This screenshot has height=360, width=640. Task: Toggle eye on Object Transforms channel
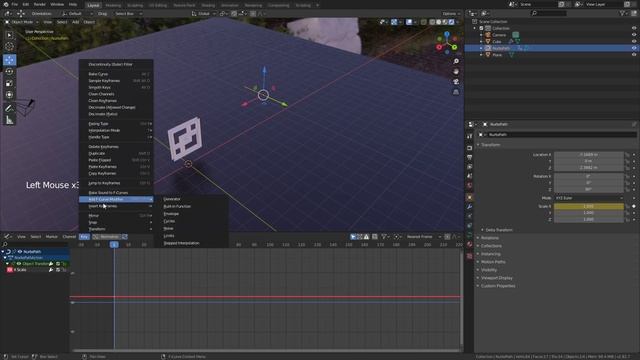coord(19,264)
